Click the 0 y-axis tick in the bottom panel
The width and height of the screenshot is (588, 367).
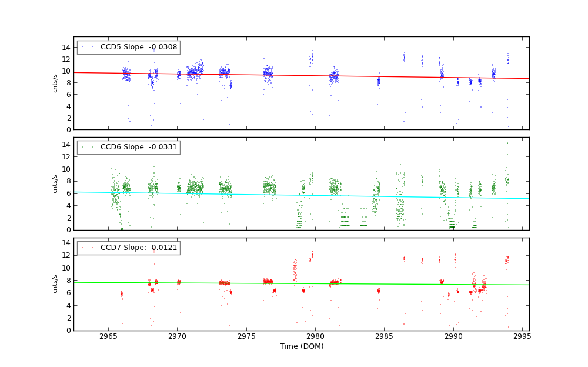[68, 331]
